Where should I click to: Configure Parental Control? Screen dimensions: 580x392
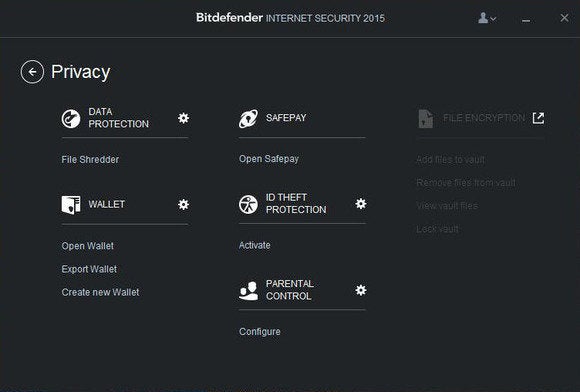click(x=260, y=331)
